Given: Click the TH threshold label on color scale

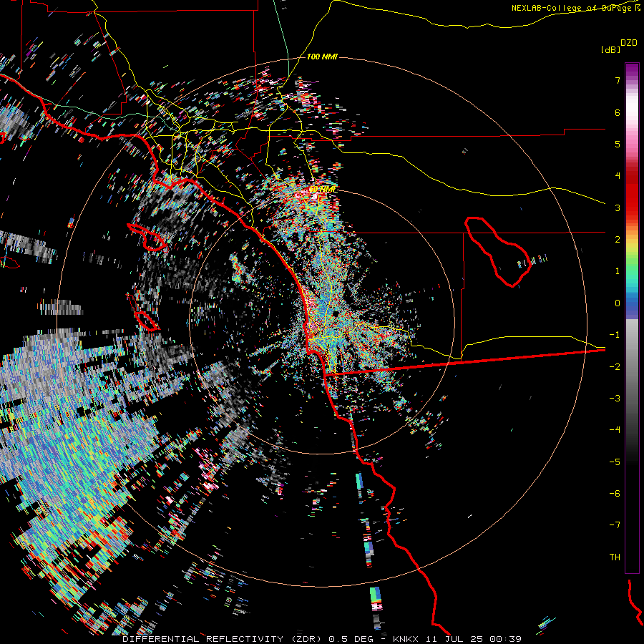Looking at the screenshot, I should (615, 557).
